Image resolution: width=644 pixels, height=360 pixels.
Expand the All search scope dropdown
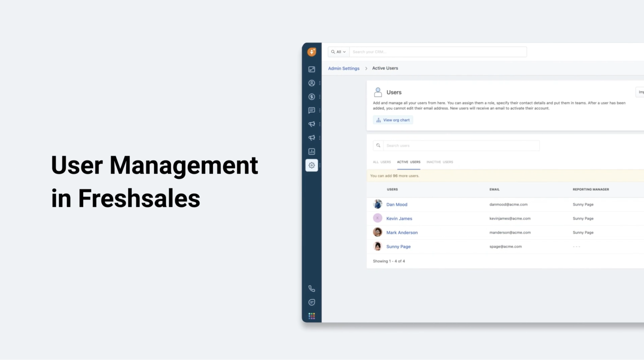pyautogui.click(x=338, y=52)
